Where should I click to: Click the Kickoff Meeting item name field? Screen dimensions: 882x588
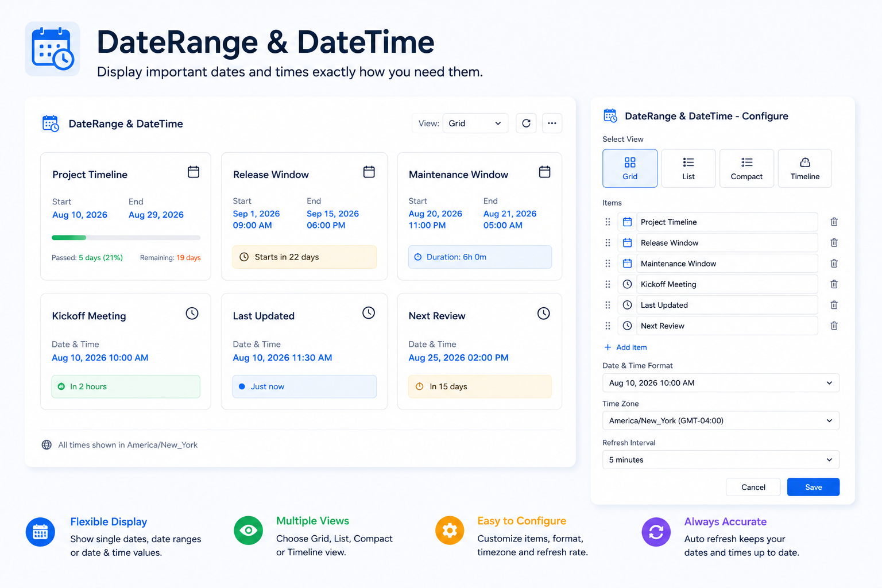click(x=727, y=284)
